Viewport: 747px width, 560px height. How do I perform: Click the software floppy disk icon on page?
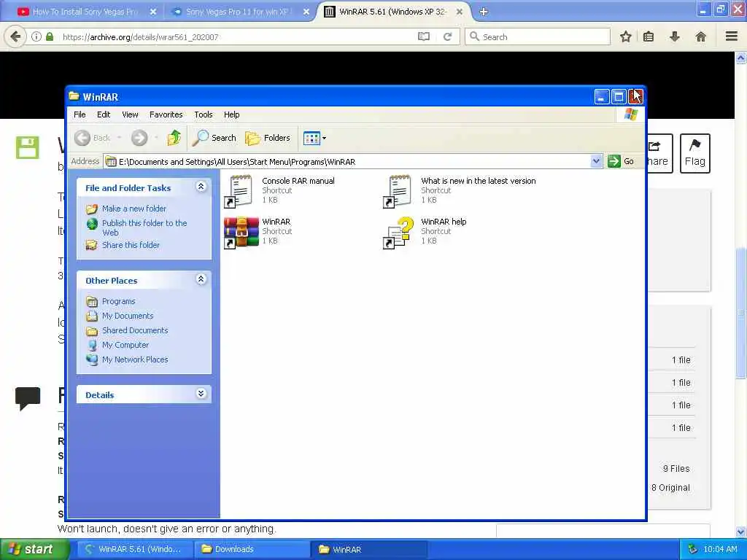pyautogui.click(x=28, y=147)
